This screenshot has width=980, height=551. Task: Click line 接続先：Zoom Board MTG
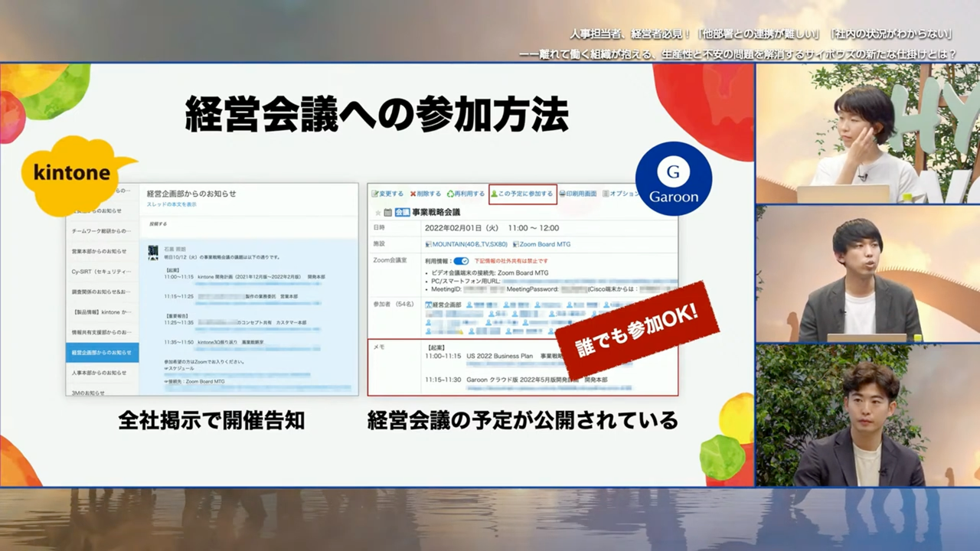(x=194, y=381)
